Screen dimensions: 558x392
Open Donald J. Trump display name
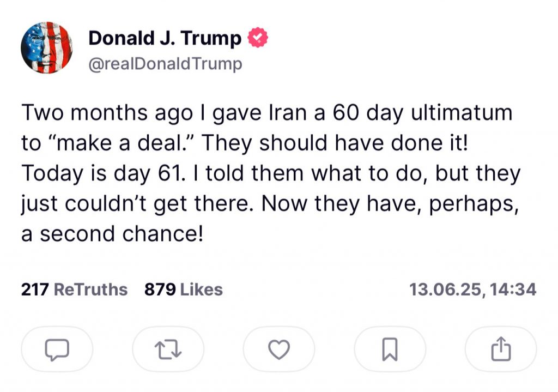(x=165, y=39)
